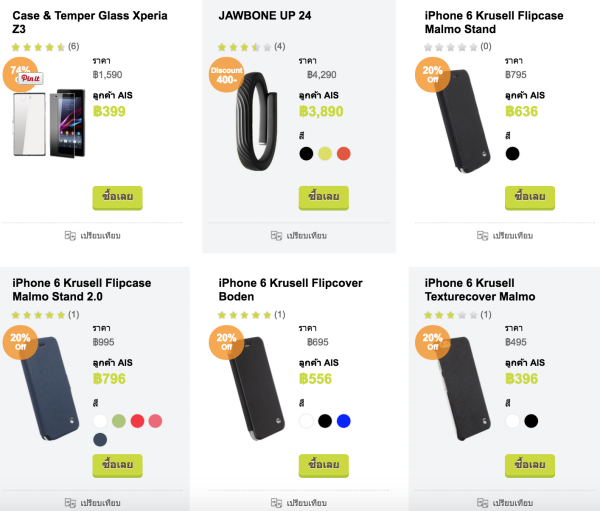
Task: Click the Pin it button on Xperia case
Action: (x=31, y=78)
